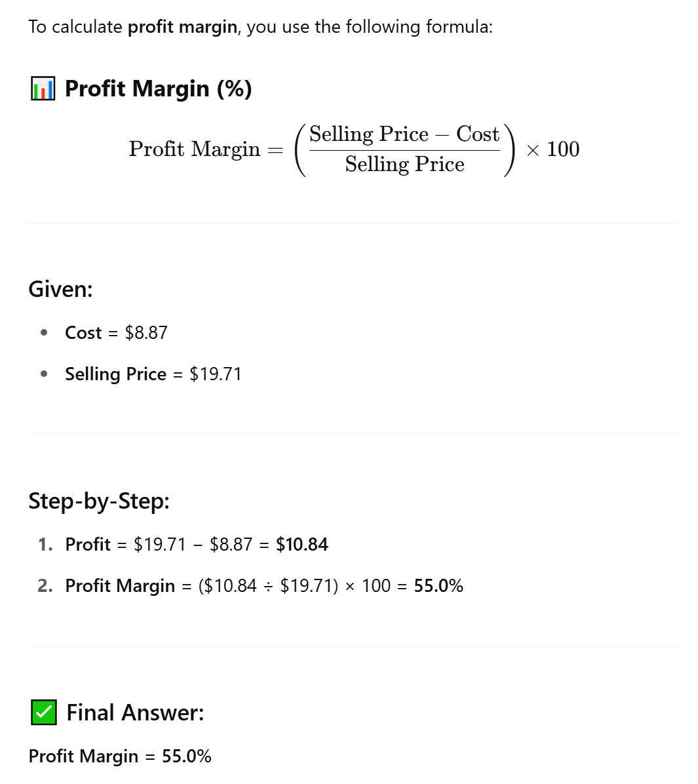Click the Step-by-Step: heading
698x784 pixels.
coord(99,501)
